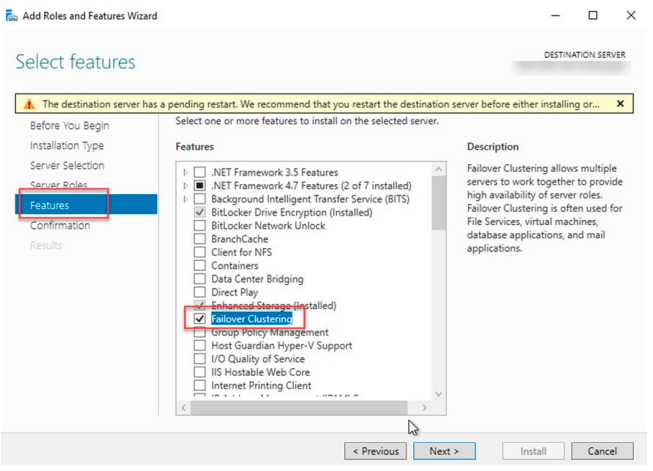The width and height of the screenshot is (653, 471).
Task: Click the yellow warning triangle icon
Action: 29,104
